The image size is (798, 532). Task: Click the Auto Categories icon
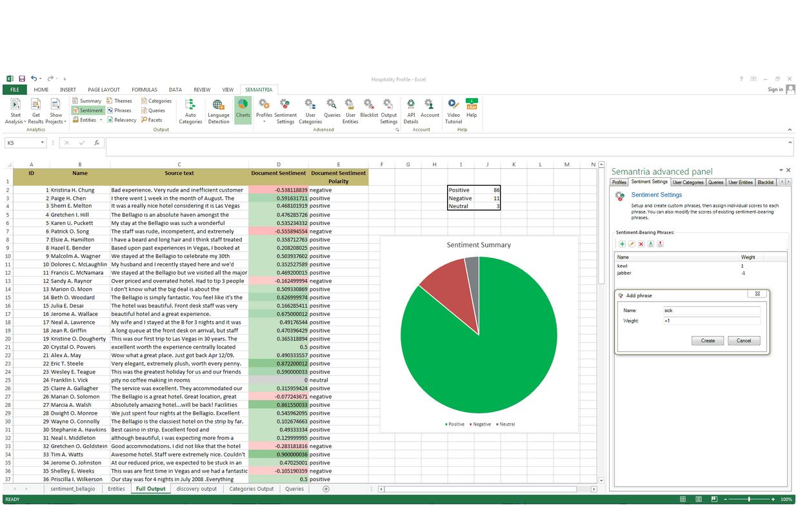[x=190, y=111]
